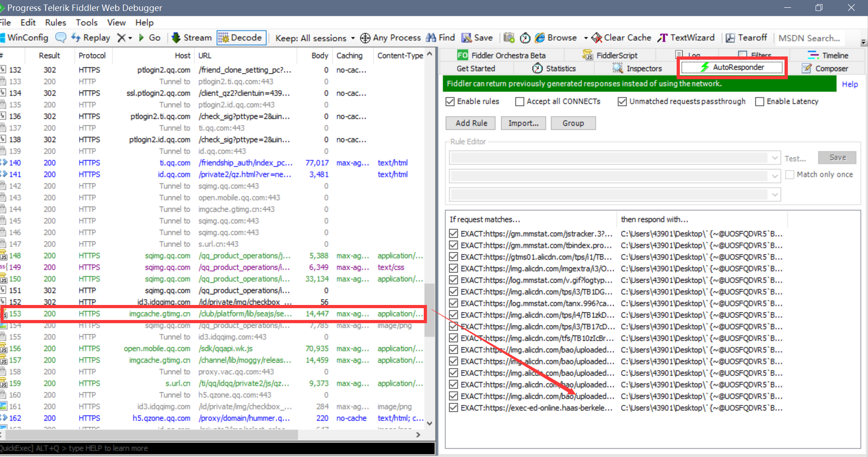Switch to the Timeline tab
Screen dimensions: 868x457
828,55
